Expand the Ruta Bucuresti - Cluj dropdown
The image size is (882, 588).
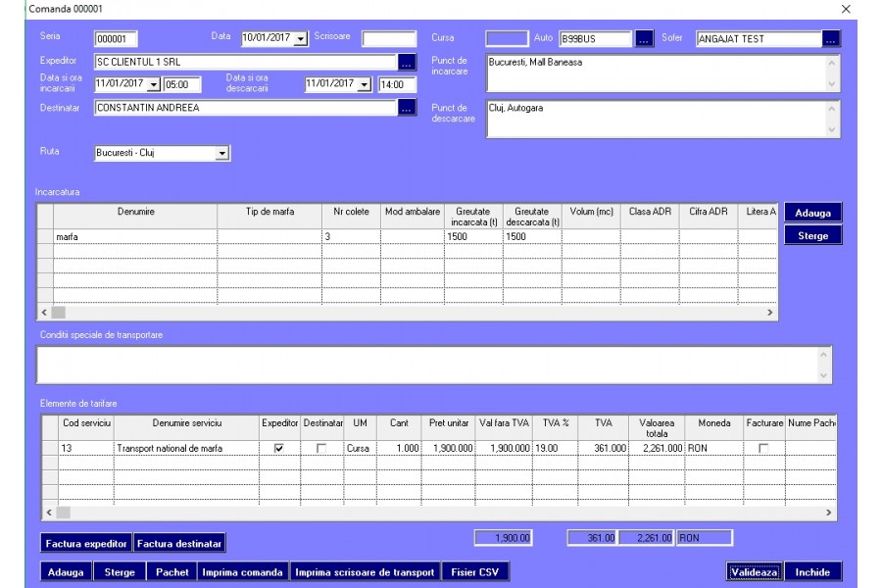point(222,153)
